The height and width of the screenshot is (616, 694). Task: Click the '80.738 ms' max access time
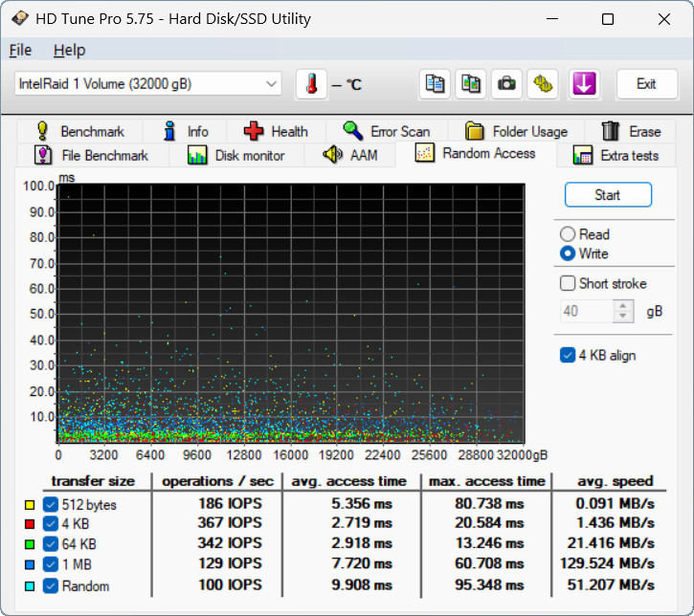489,504
